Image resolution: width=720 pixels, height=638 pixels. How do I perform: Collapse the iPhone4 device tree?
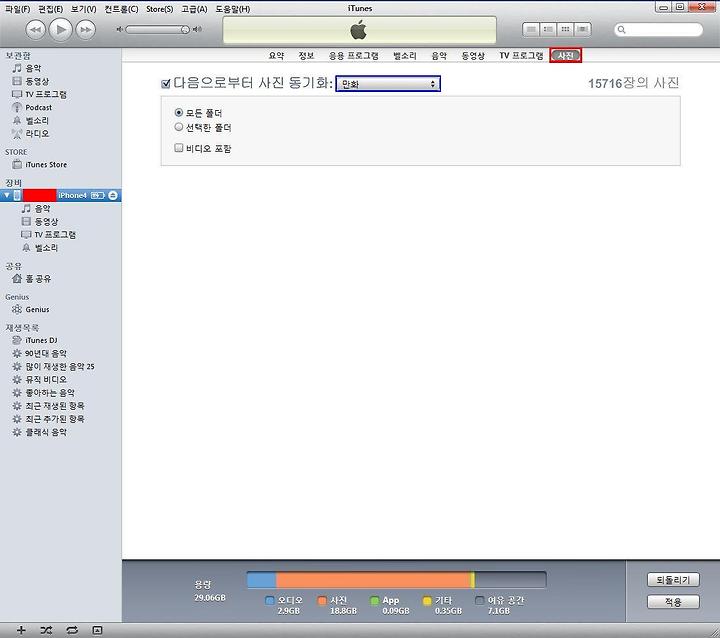6,195
